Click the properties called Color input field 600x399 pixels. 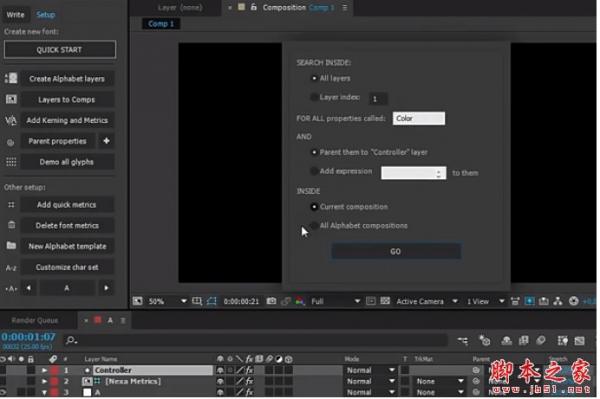[x=419, y=119]
